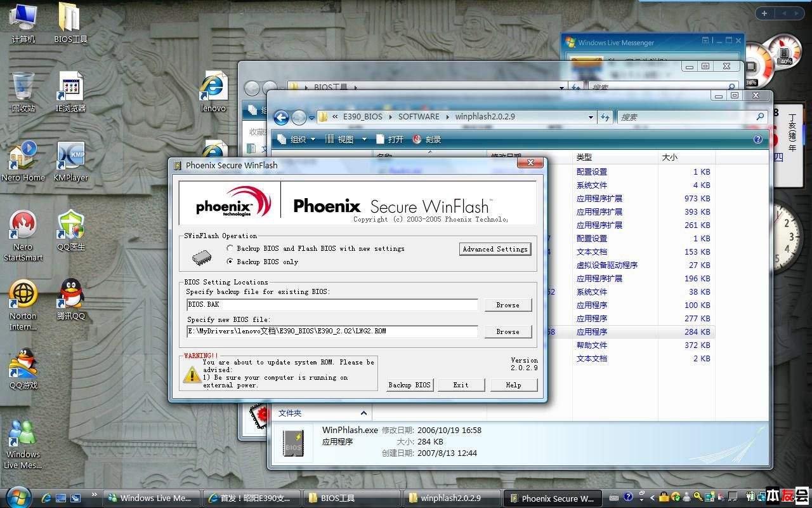Click the SOFTWARE breadcrumb segment

coord(419,117)
